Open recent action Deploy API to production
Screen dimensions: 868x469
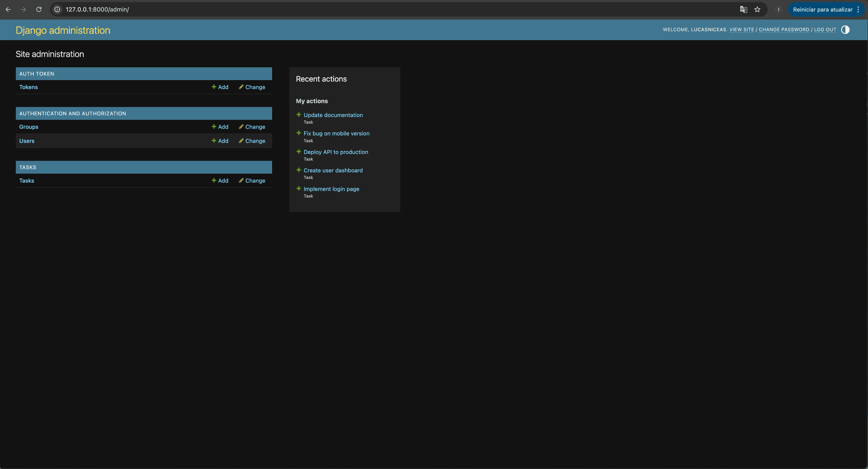click(336, 152)
